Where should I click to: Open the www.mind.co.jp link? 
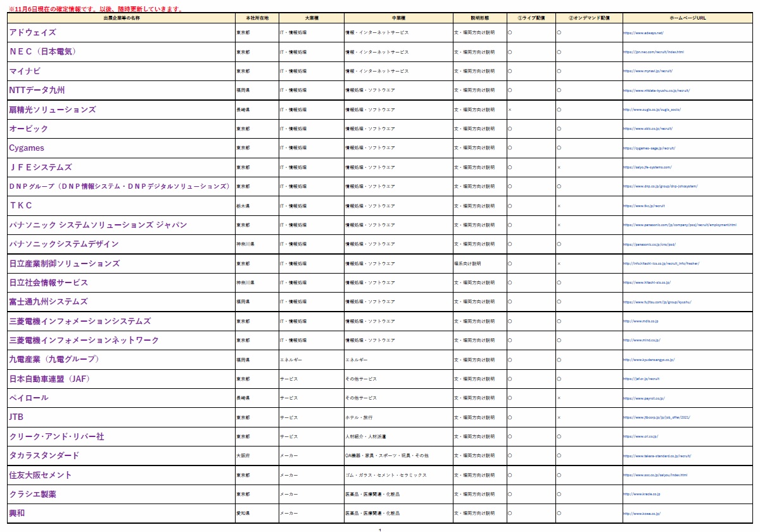pos(642,340)
